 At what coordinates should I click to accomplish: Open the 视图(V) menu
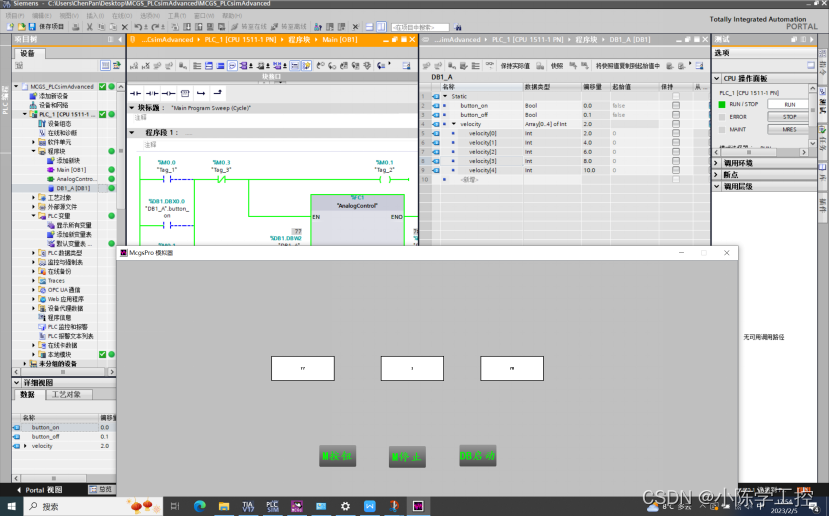click(x=69, y=16)
